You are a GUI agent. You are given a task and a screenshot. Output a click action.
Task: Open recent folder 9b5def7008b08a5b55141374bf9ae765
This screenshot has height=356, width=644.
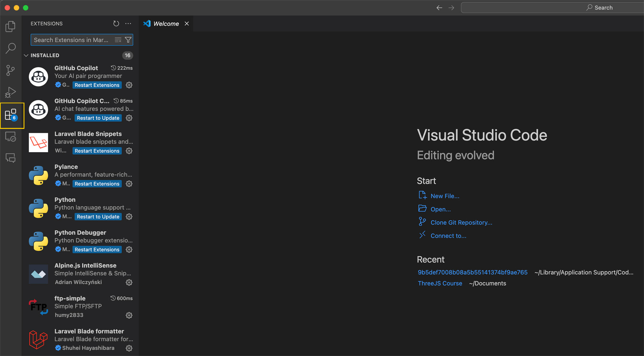point(473,272)
